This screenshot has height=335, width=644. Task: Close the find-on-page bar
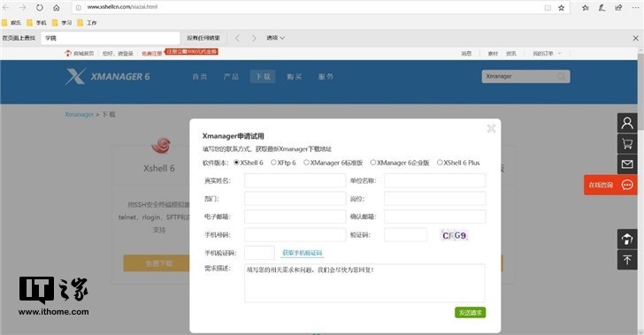[x=635, y=38]
